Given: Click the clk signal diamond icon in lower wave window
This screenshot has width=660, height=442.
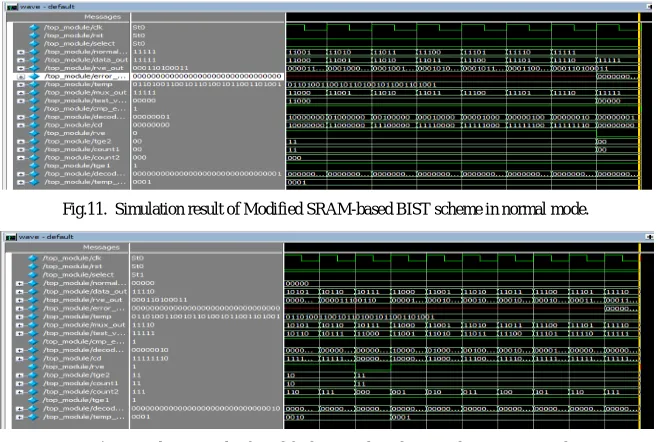Looking at the screenshot, I should 33,258.
